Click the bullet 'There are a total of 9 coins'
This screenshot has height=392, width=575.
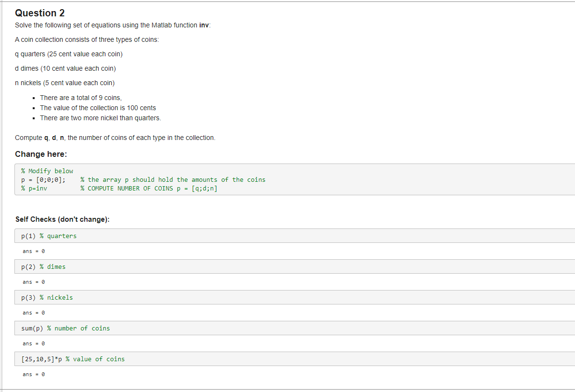(80, 98)
